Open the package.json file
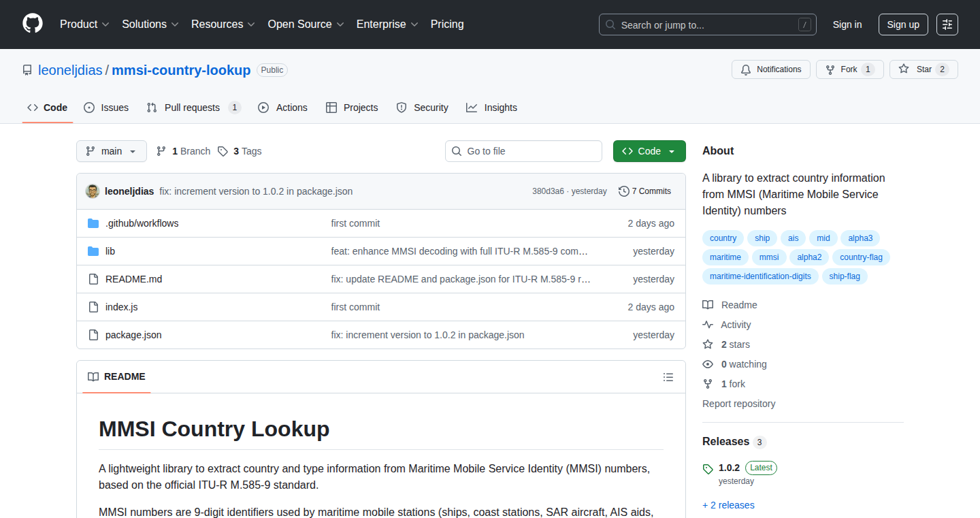This screenshot has height=518, width=980. [133, 335]
